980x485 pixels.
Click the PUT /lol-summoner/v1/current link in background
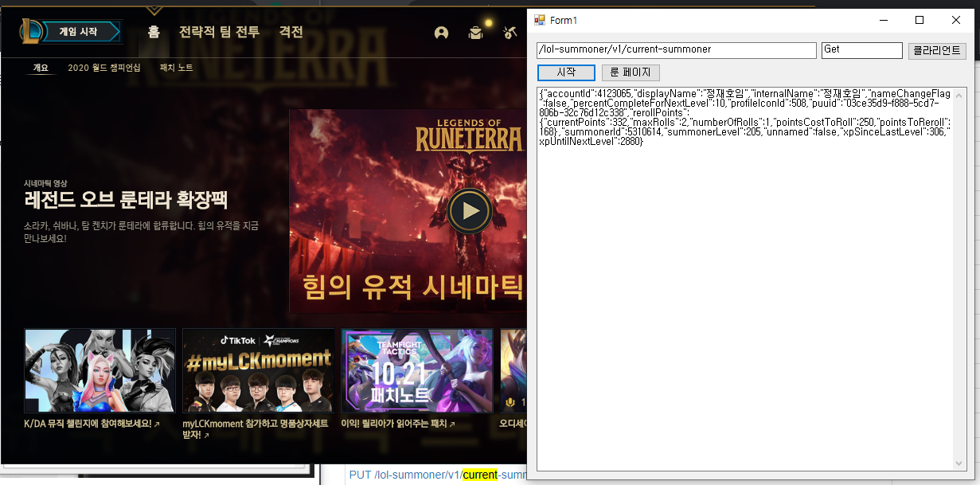(x=438, y=475)
